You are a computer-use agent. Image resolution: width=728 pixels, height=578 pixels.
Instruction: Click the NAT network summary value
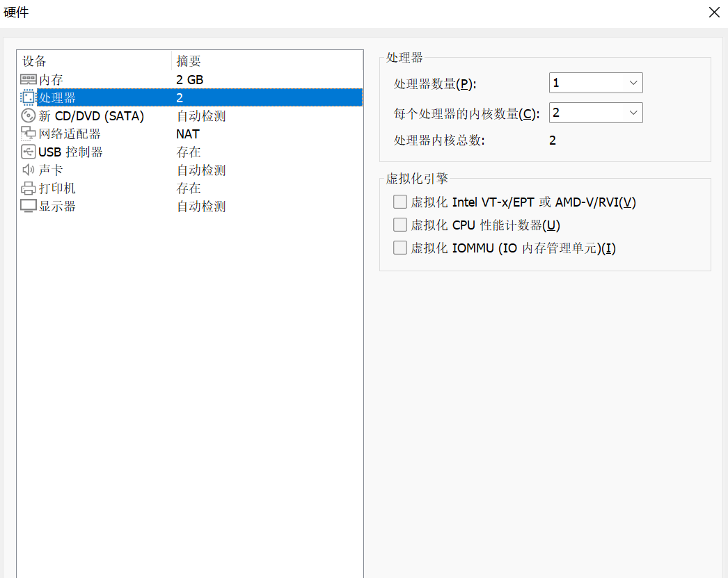(188, 134)
